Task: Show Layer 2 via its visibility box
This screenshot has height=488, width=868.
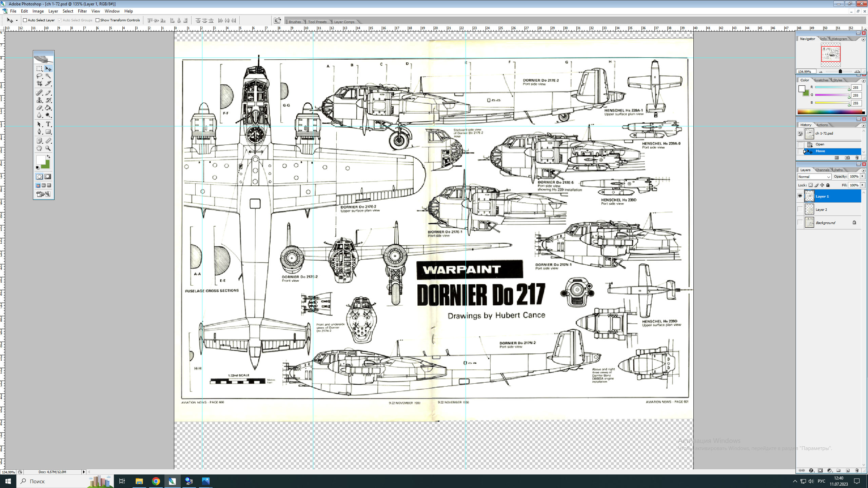Action: point(800,209)
